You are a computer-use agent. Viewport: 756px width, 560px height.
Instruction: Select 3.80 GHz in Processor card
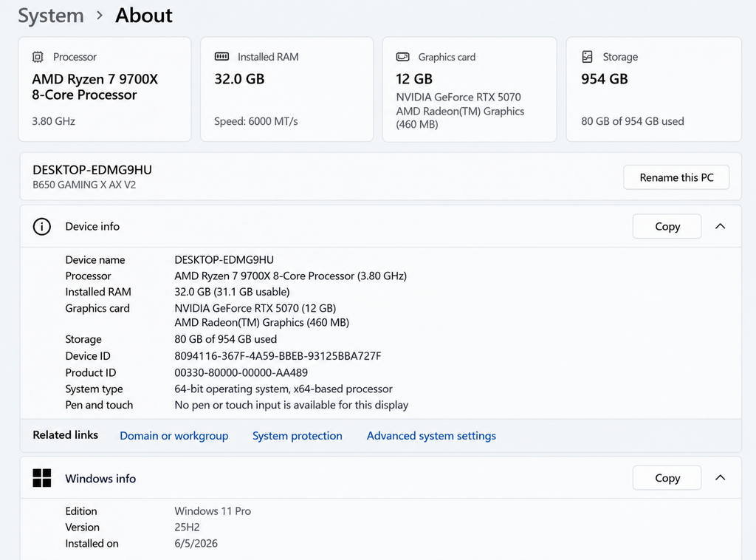(53, 121)
